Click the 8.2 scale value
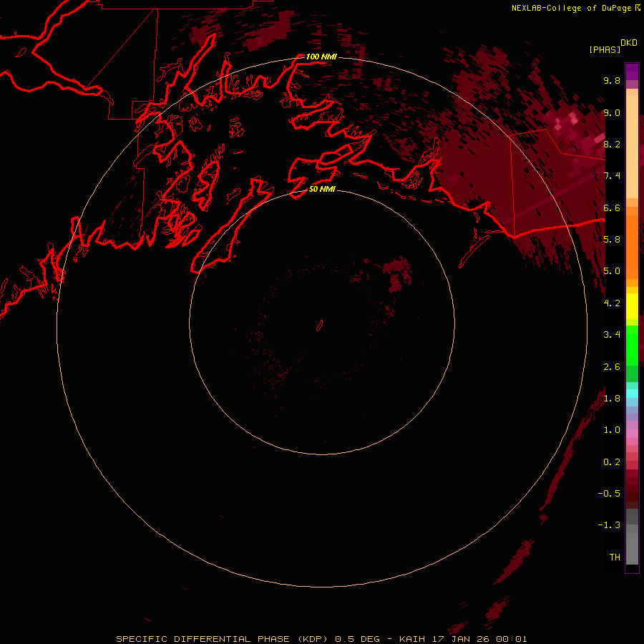The image size is (644, 644). click(x=612, y=144)
